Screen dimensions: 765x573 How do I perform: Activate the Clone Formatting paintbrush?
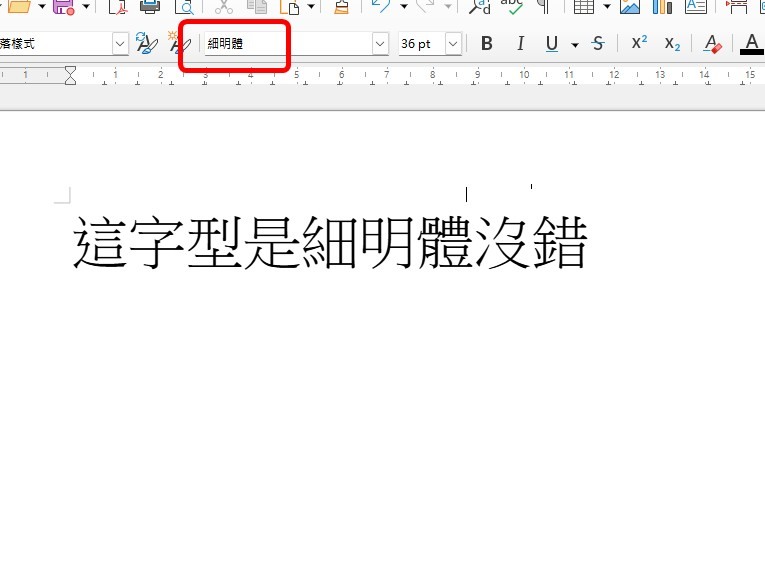(x=341, y=6)
